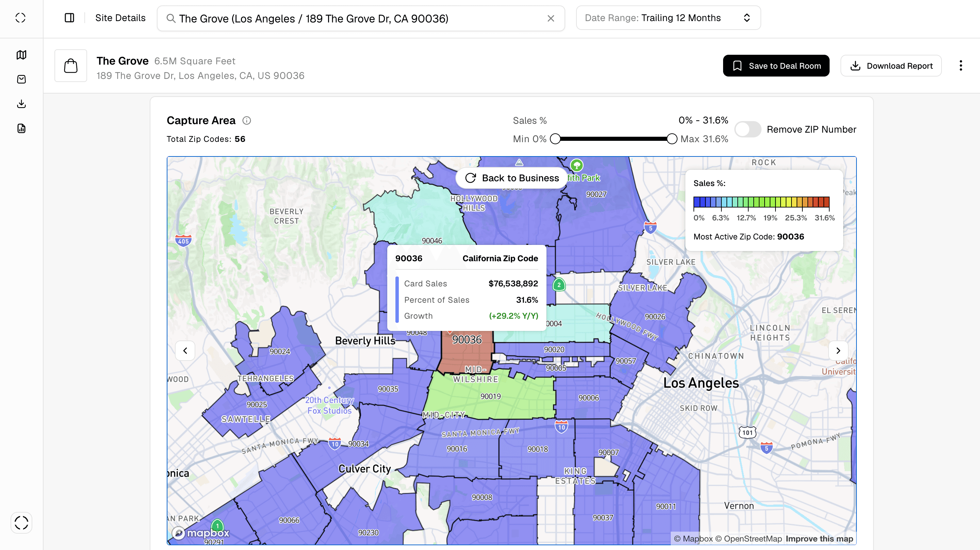Click the Griffith Park green tree marker
This screenshot has height=550, width=980.
tap(577, 165)
